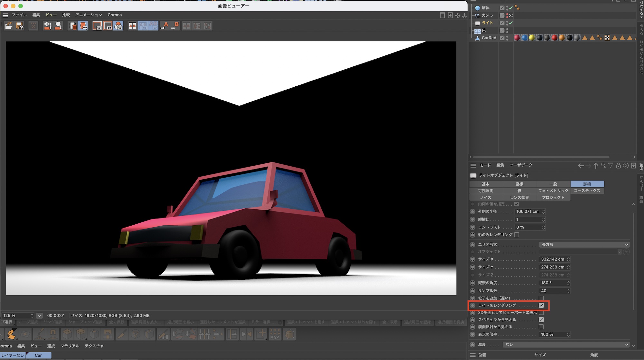Click the AB compare toggle icon
This screenshot has height=360, width=644.
(x=132, y=26)
